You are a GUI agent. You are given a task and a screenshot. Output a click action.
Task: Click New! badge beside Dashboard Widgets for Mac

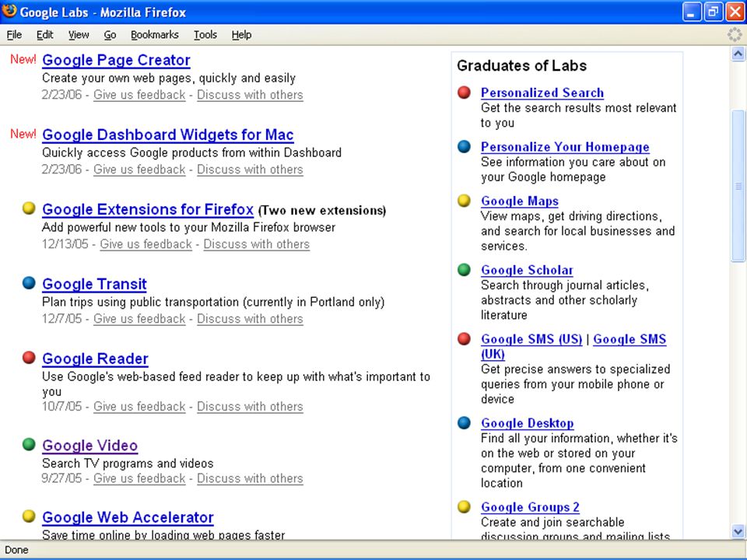click(23, 134)
